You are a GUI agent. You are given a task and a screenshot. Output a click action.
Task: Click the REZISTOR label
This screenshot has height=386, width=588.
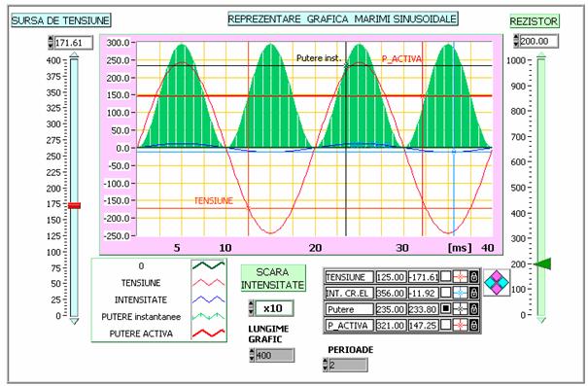pos(534,21)
